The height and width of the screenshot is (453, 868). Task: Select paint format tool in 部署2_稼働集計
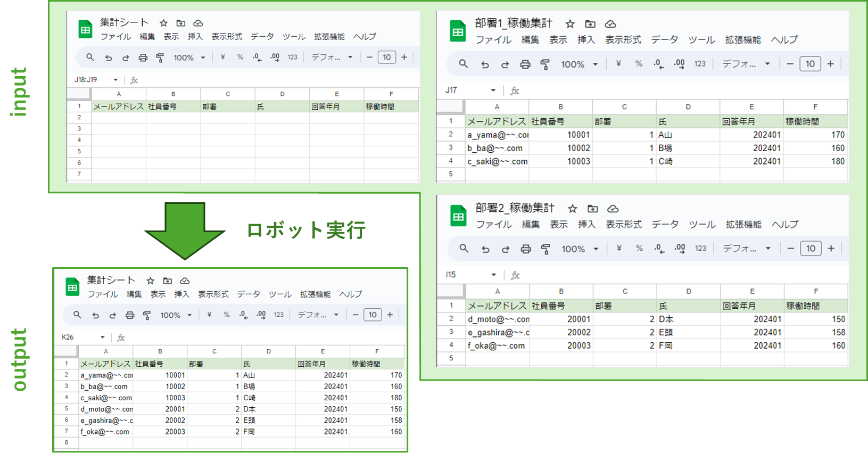tap(545, 249)
